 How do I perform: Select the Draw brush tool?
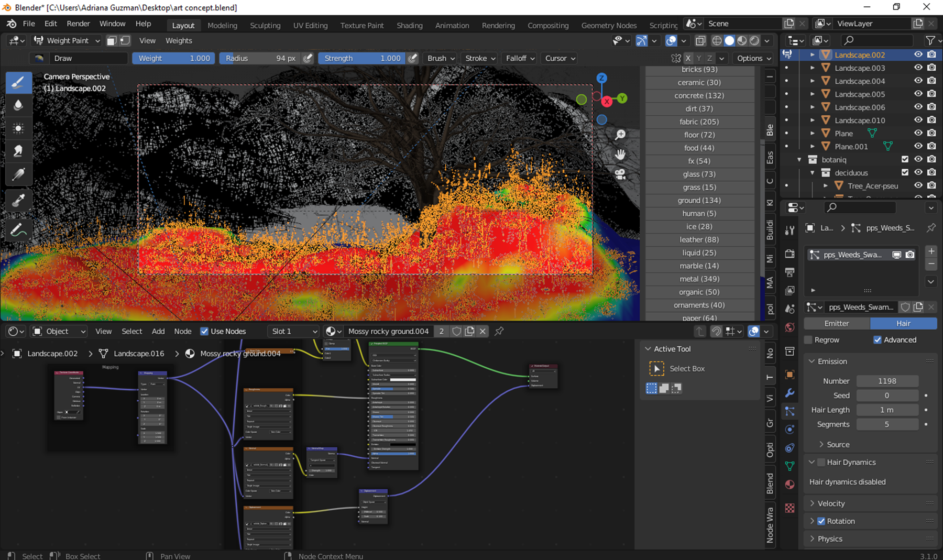tap(18, 82)
